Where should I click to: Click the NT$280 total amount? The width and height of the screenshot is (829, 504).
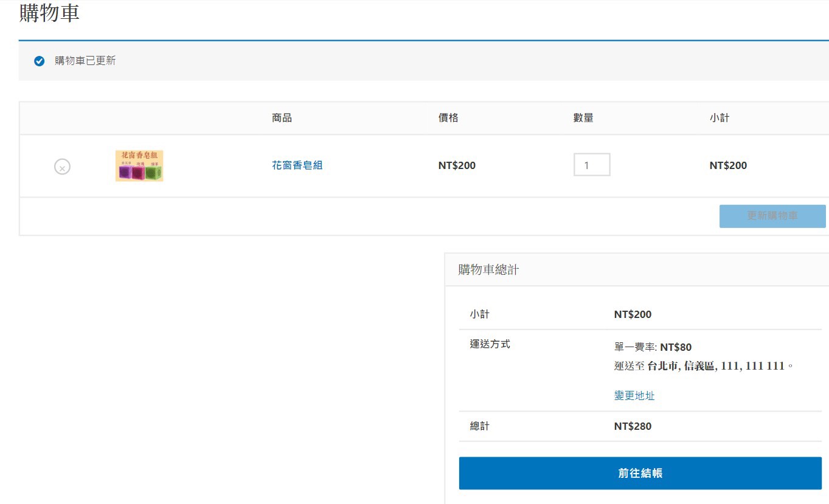click(x=633, y=427)
